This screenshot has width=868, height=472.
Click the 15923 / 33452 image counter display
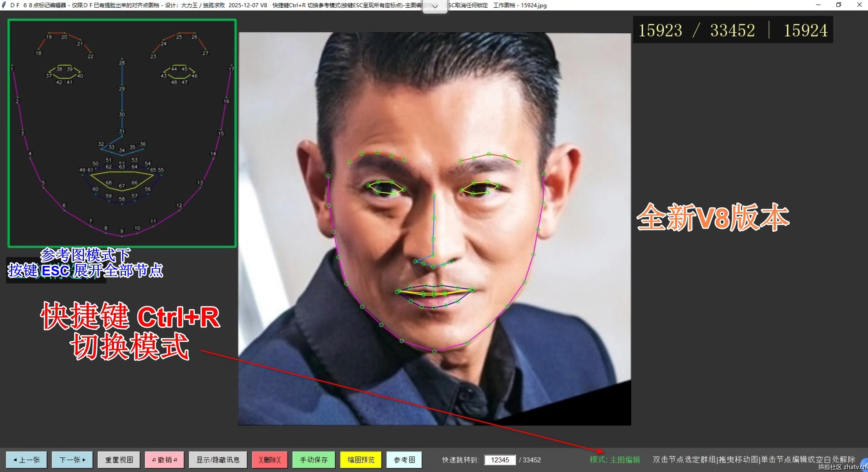pyautogui.click(x=697, y=30)
